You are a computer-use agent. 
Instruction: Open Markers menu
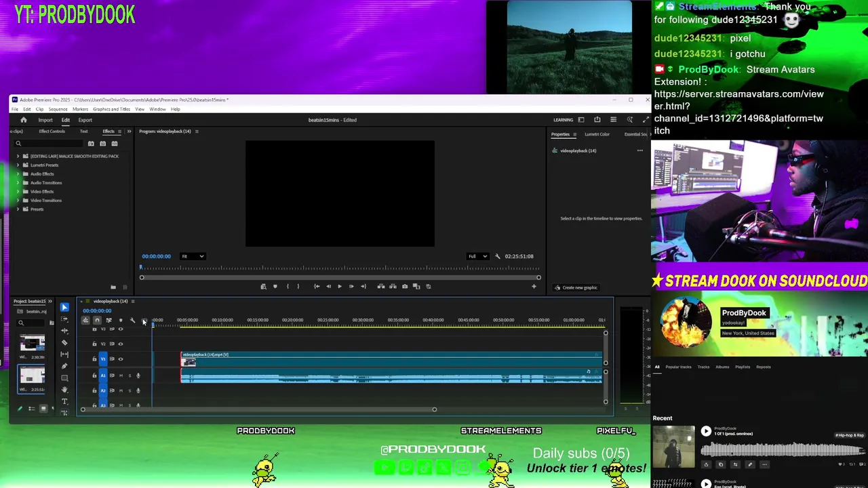80,109
